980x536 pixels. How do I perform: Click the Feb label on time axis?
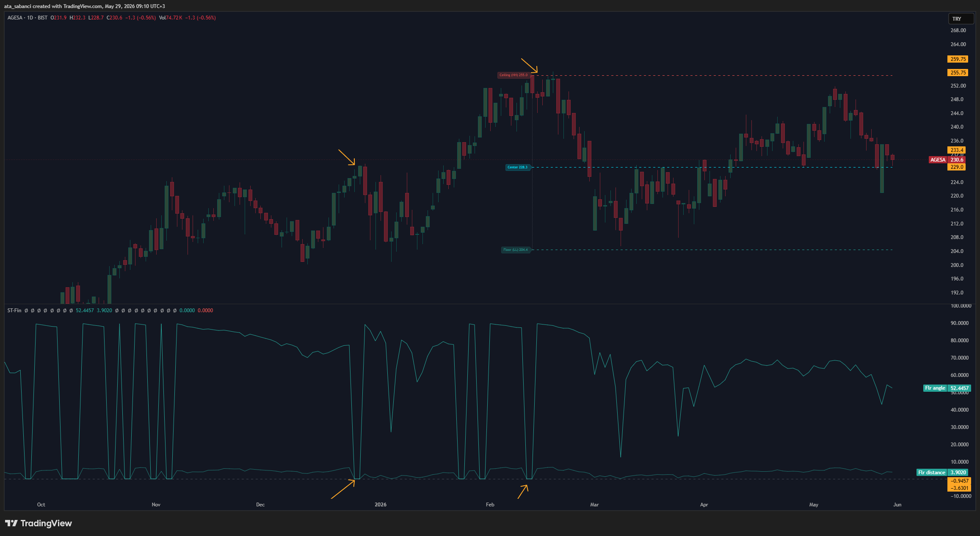pos(490,505)
